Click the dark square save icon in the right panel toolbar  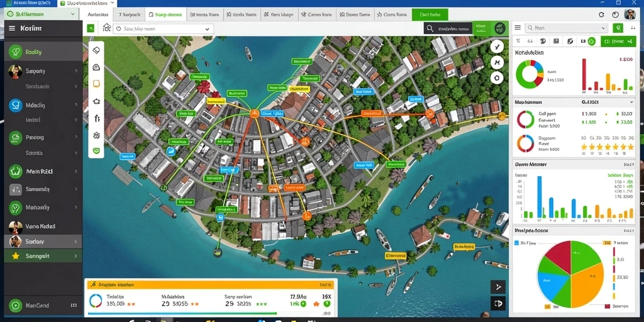[x=556, y=41]
